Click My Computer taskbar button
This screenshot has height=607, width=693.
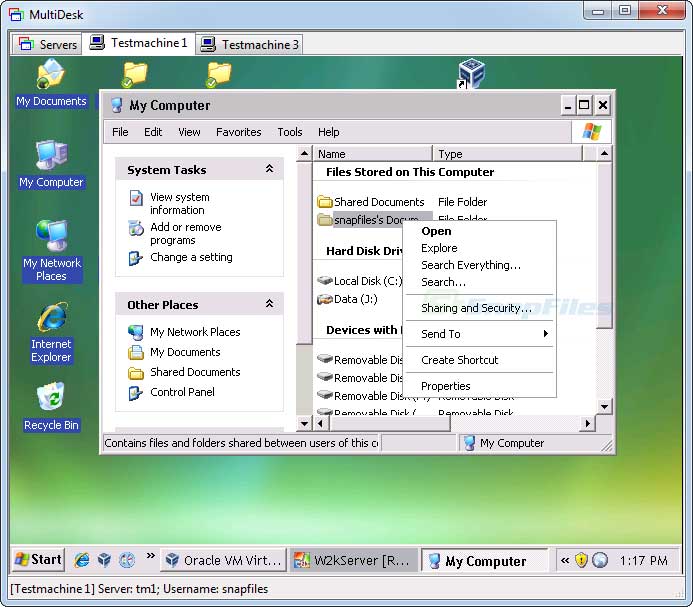(484, 560)
